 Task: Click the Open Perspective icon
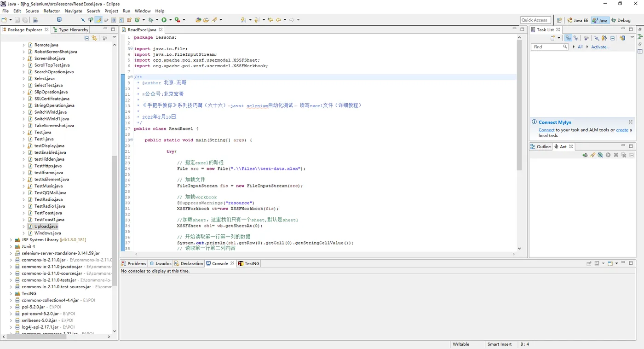pyautogui.click(x=559, y=20)
